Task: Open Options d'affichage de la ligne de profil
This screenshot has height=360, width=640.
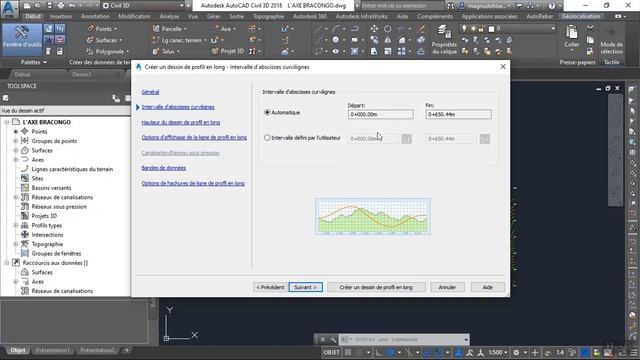Action: click(194, 138)
